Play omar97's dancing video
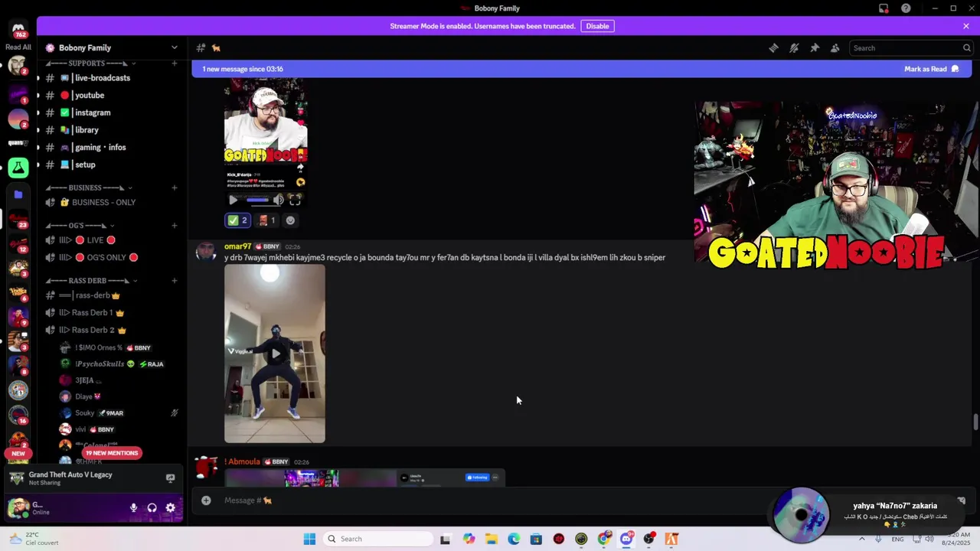 point(275,354)
